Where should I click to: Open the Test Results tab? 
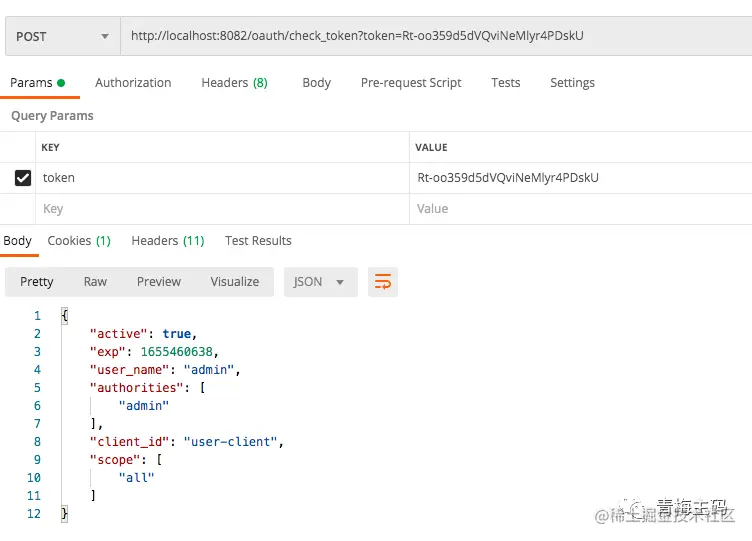(258, 241)
